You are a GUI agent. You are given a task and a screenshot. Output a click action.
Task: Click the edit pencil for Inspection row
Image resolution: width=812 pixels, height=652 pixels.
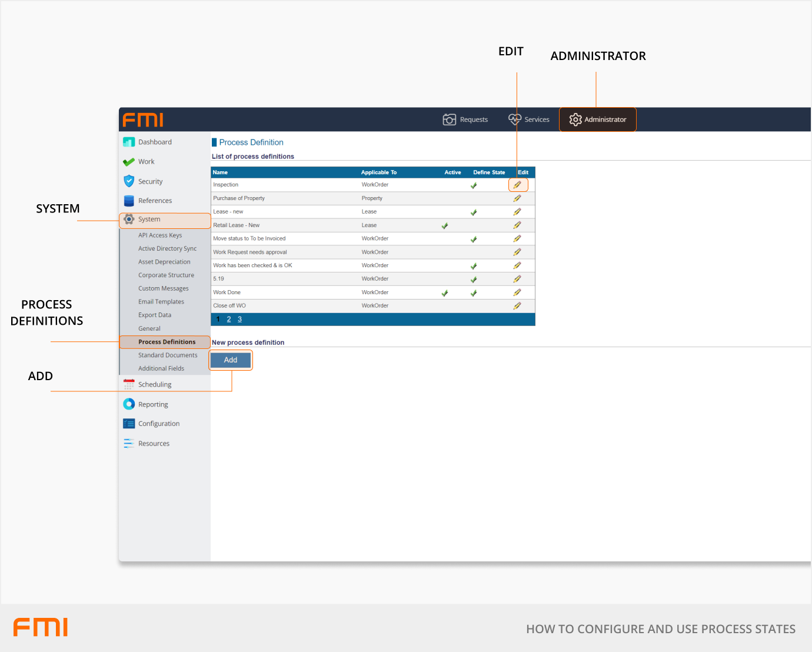click(517, 185)
